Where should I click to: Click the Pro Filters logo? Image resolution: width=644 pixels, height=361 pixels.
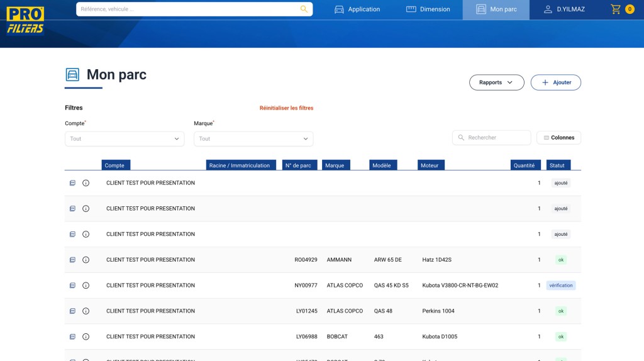(25, 21)
